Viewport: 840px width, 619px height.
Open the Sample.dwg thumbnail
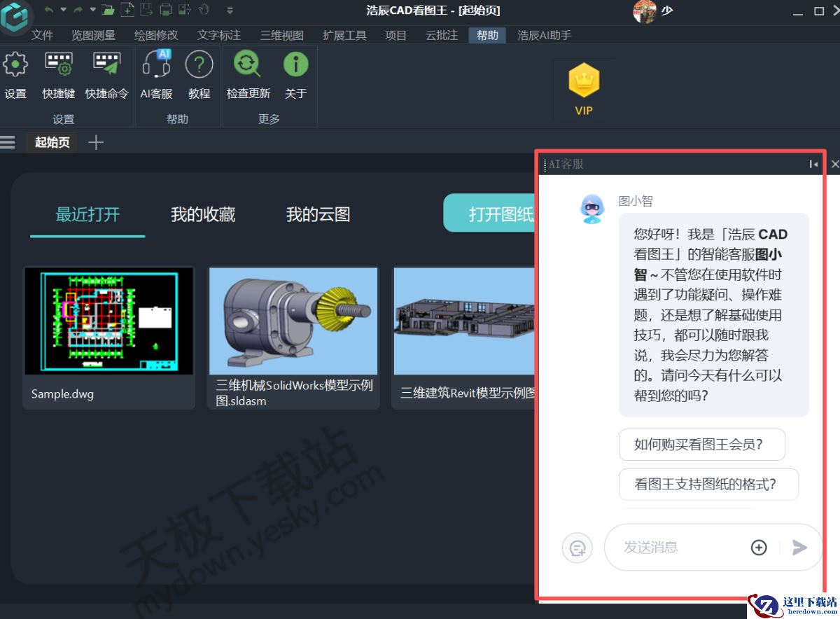[108, 321]
